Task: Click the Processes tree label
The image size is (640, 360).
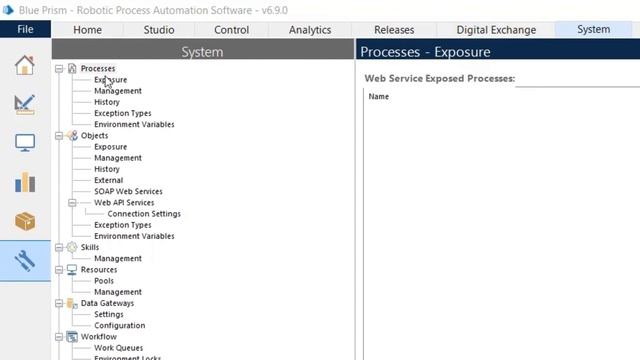Action: (98, 69)
